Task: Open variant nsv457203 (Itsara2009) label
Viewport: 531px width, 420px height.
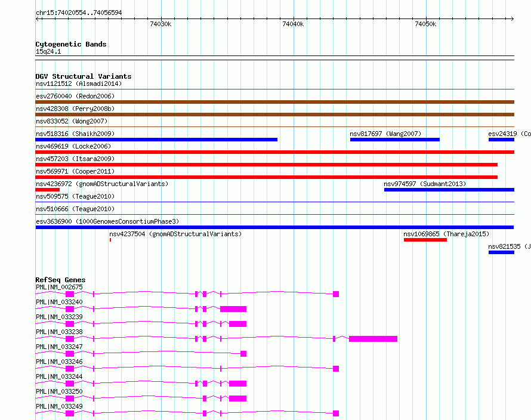Action: pos(75,159)
